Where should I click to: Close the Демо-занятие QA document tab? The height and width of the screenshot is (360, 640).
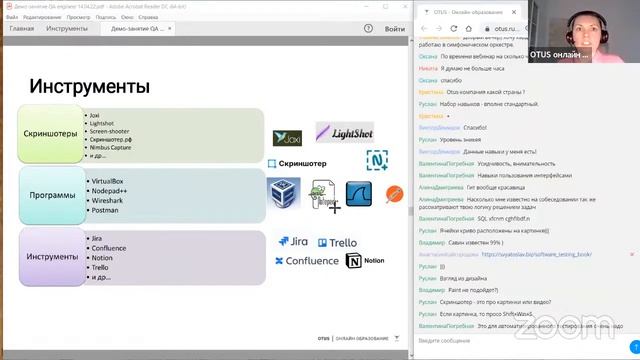(170, 29)
